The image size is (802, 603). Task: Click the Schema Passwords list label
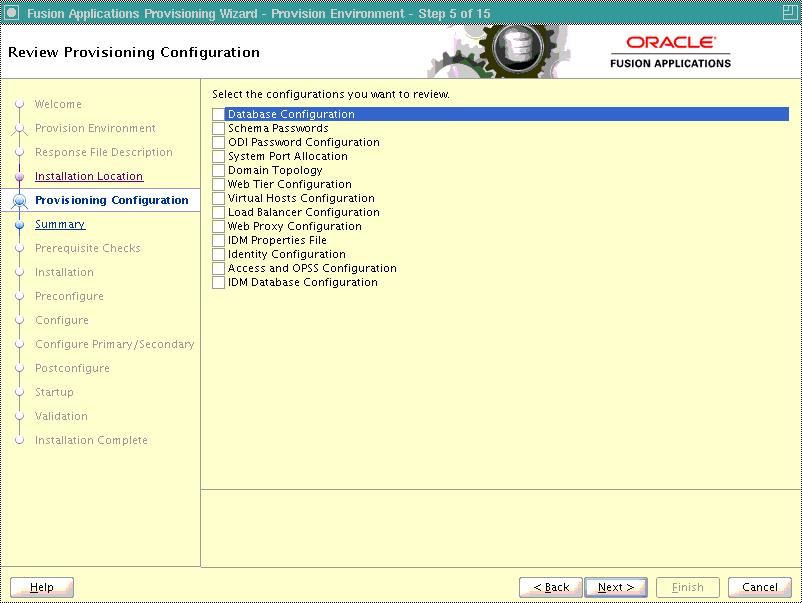[278, 128]
